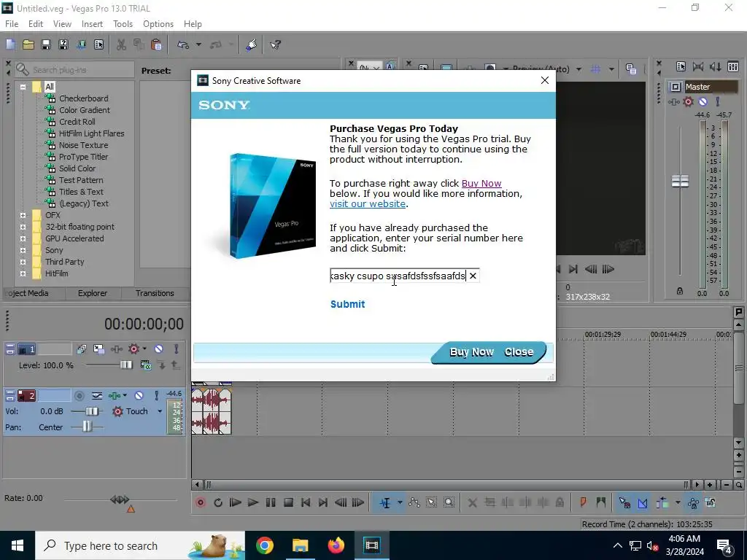
Task: Click the Paste clipboard icon
Action: [156, 44]
